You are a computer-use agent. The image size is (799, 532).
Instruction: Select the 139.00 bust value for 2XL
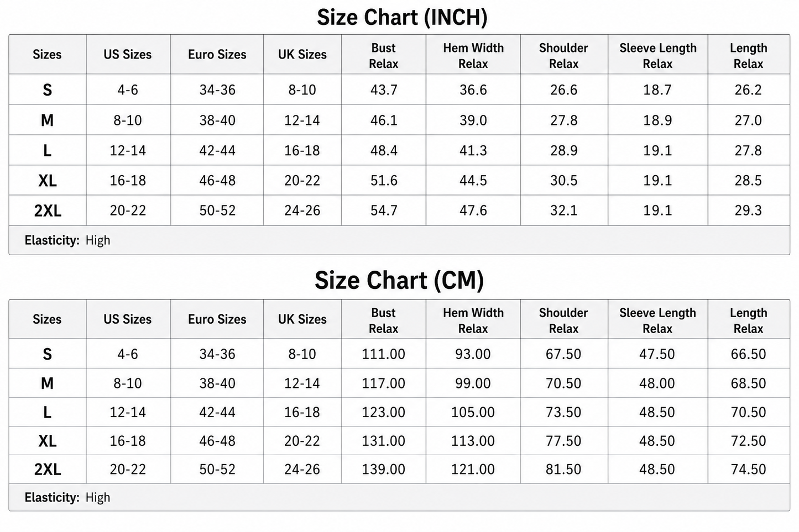383,470
